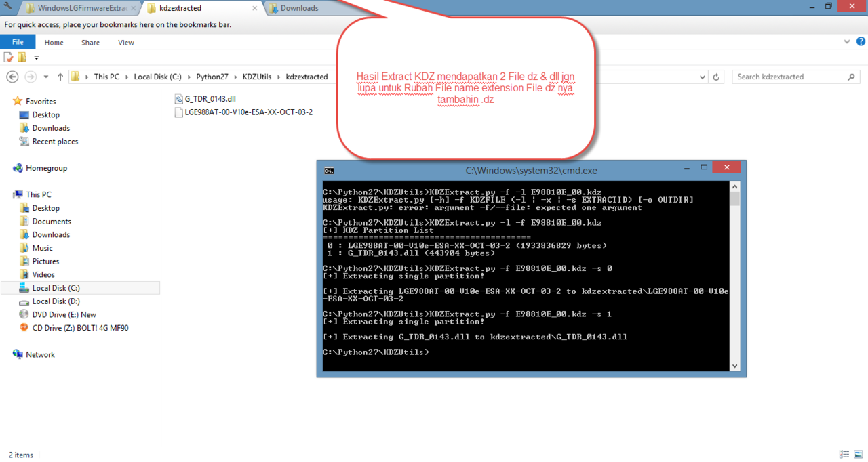Screen dimensions: 868x462
Task: Click the Network icon
Action: [18, 354]
